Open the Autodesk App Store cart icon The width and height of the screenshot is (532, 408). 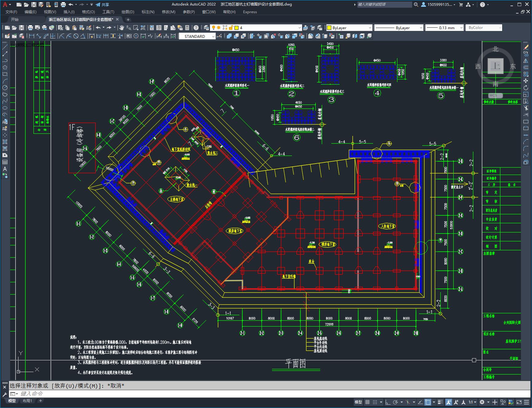tap(461, 4)
